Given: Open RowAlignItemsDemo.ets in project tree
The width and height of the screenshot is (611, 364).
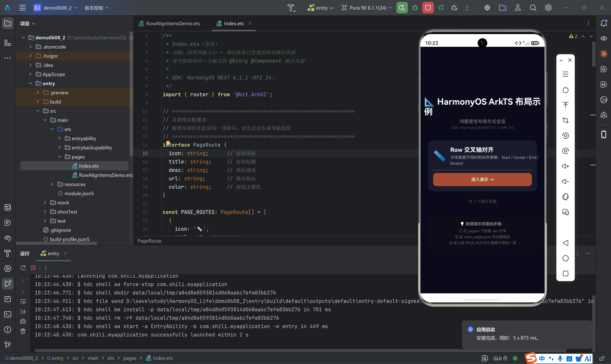Looking at the screenshot, I should pyautogui.click(x=102, y=175).
